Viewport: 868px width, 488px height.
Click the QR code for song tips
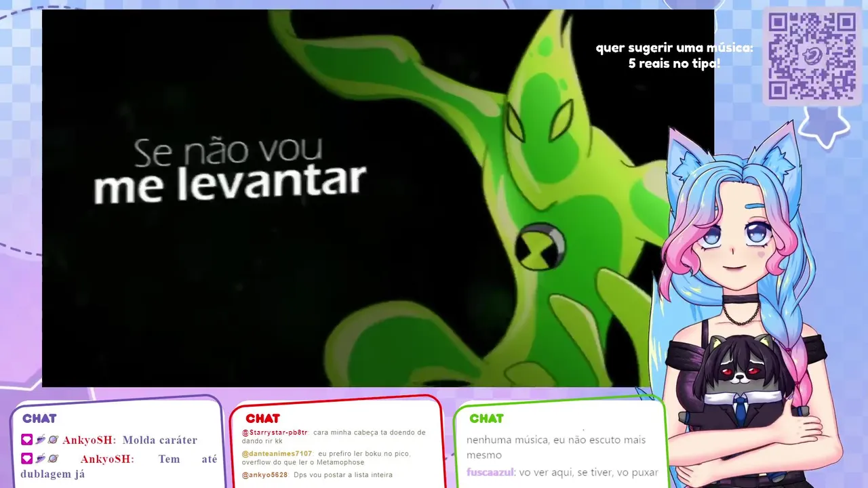coord(811,56)
